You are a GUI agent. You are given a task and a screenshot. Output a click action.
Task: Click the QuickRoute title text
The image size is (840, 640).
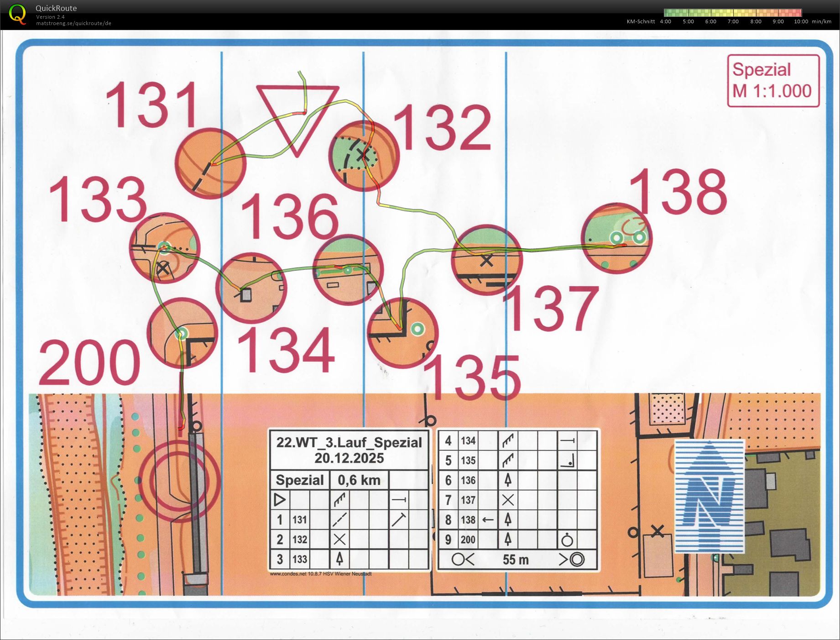pos(56,8)
